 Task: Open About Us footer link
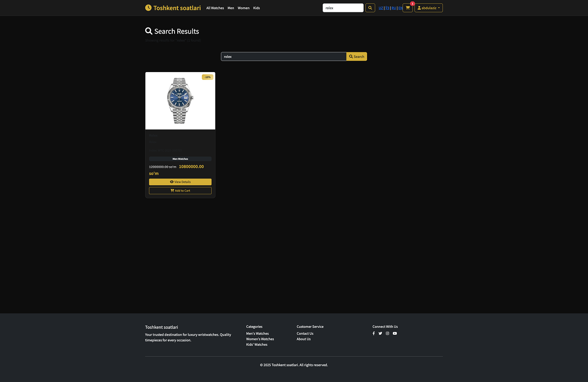click(304, 339)
